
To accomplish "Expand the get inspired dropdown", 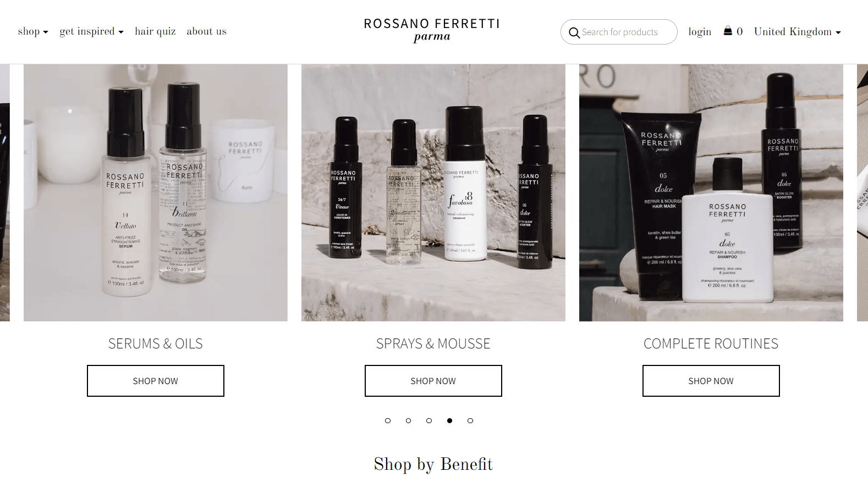I will (x=91, y=31).
